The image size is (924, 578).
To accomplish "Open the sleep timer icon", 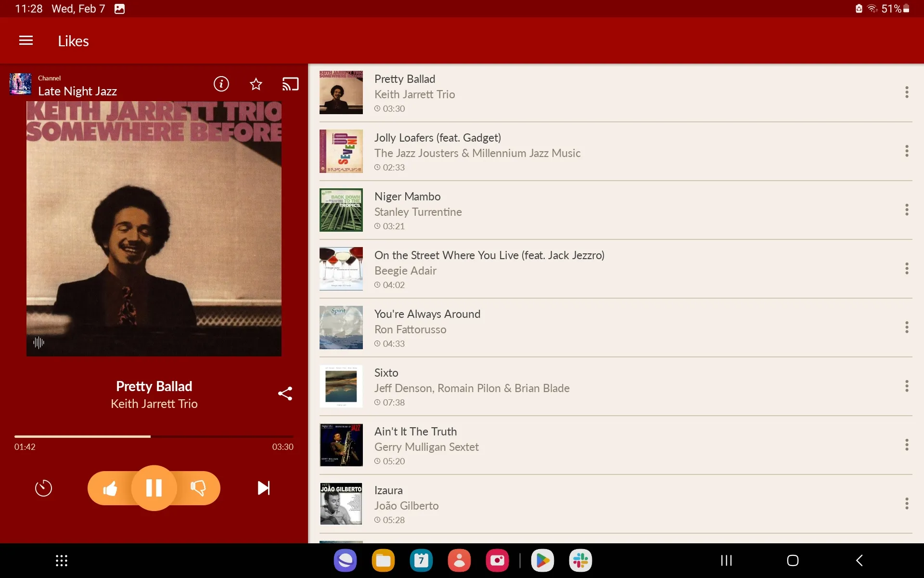I will (43, 488).
